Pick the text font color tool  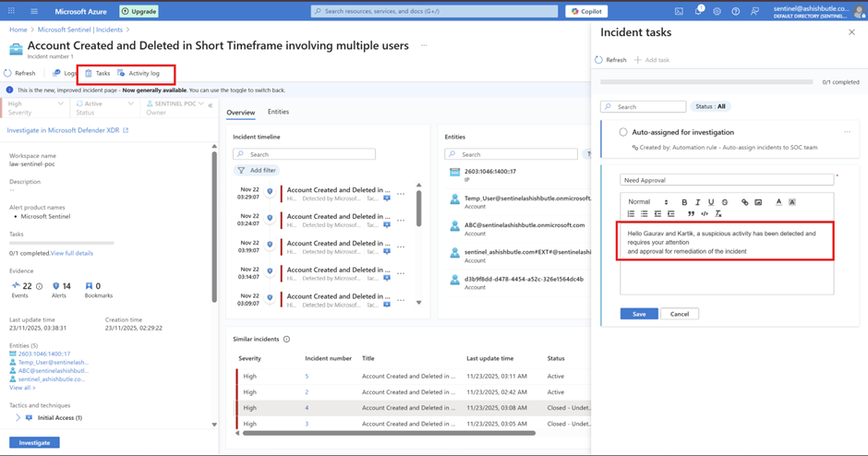778,202
